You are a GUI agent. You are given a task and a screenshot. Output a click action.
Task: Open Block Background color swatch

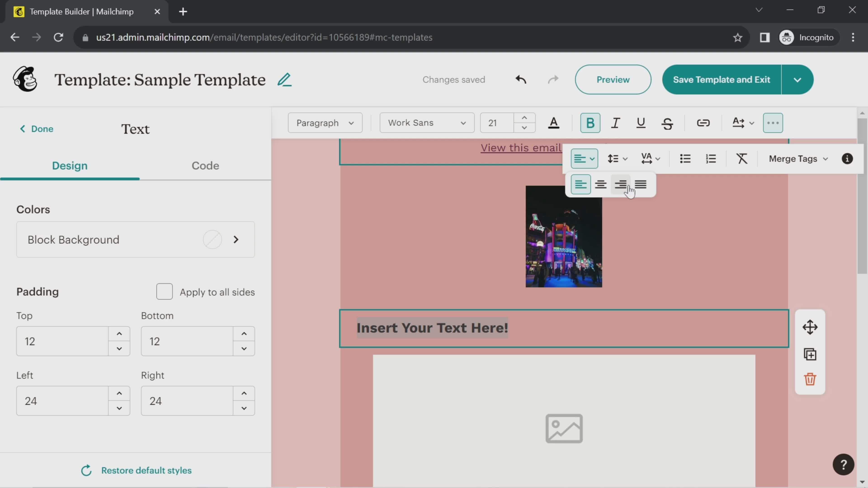click(x=213, y=239)
